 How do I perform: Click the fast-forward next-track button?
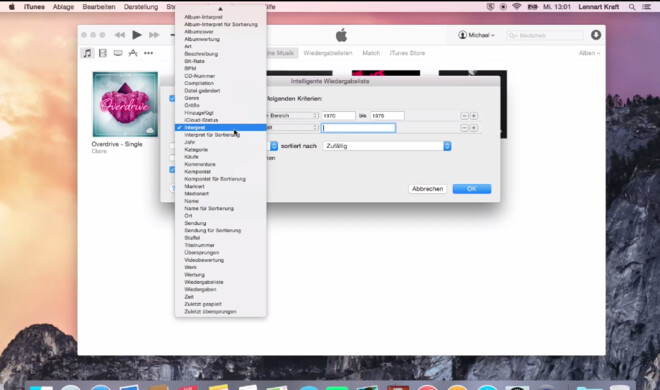point(154,35)
